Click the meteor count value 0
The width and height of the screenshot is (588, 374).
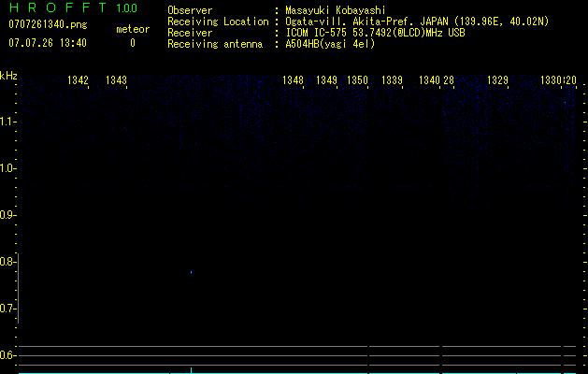click(x=133, y=43)
